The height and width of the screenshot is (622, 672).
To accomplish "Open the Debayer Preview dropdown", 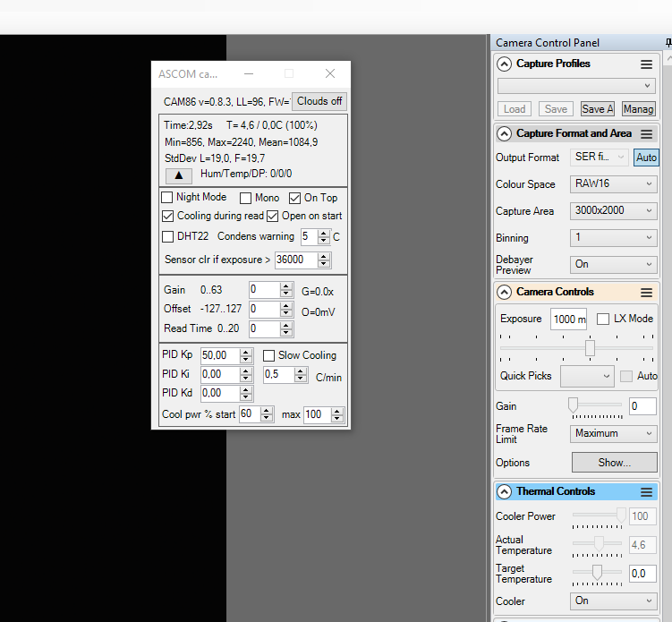I will (x=613, y=265).
